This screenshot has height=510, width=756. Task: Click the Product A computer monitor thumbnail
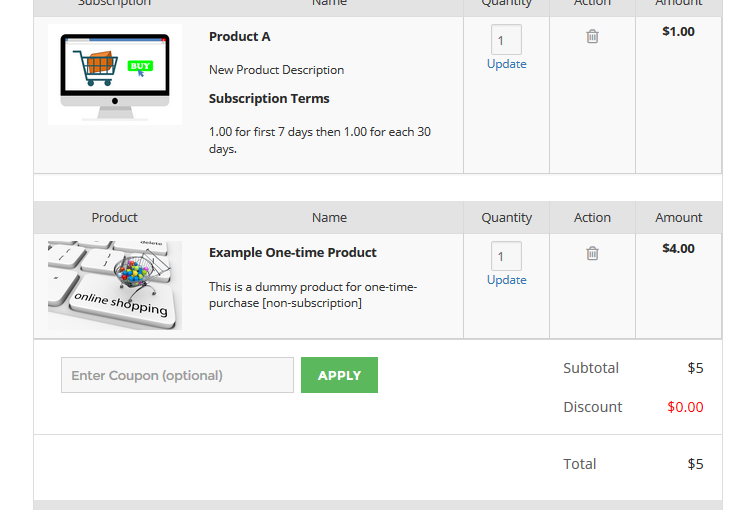pos(115,75)
